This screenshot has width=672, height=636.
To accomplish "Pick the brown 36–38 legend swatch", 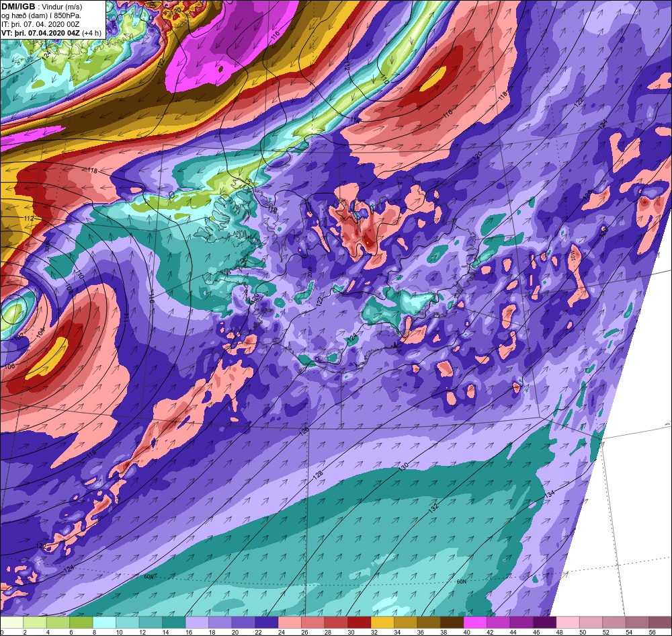I will point(429,621).
